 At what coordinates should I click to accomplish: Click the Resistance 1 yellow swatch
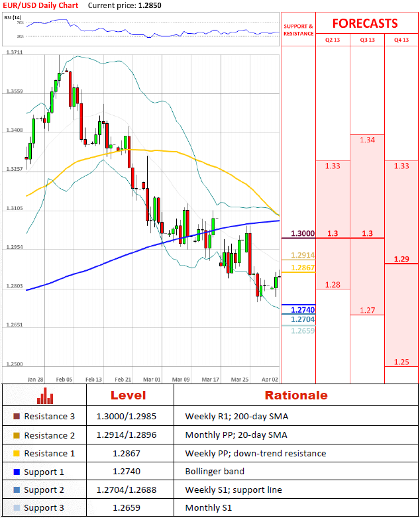(17, 453)
